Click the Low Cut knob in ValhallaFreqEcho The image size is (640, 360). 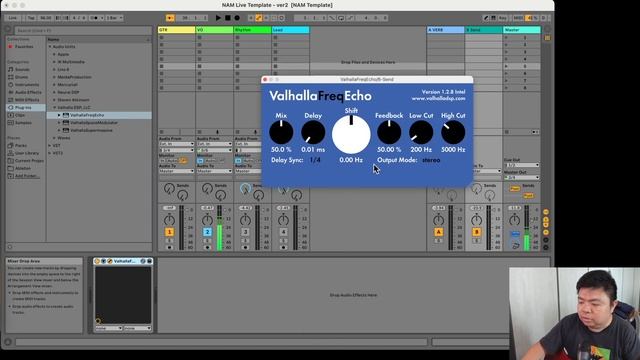(421, 132)
